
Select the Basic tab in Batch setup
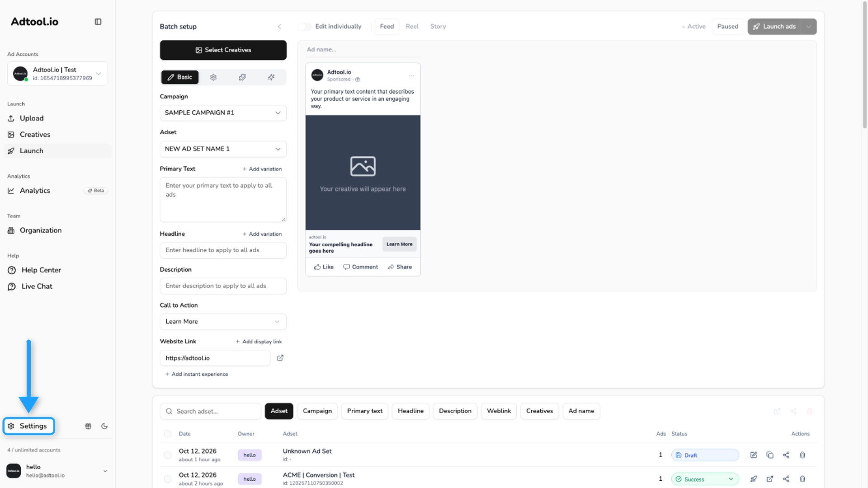pyautogui.click(x=180, y=77)
